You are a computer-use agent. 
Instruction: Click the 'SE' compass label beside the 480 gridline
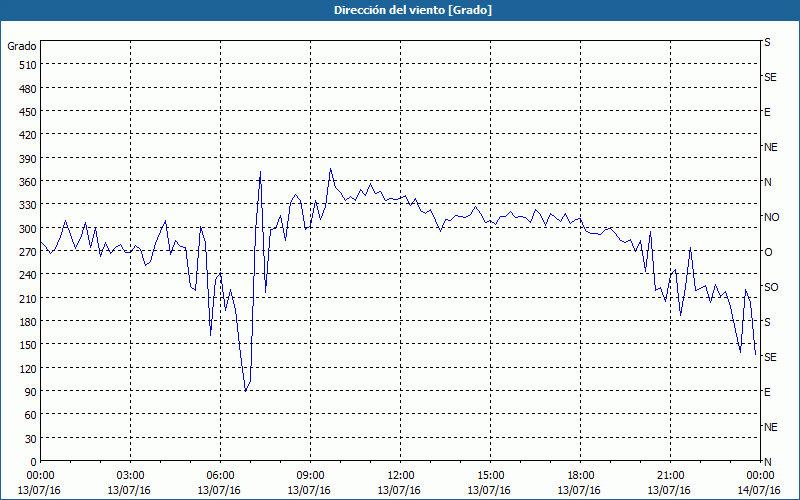(770, 77)
